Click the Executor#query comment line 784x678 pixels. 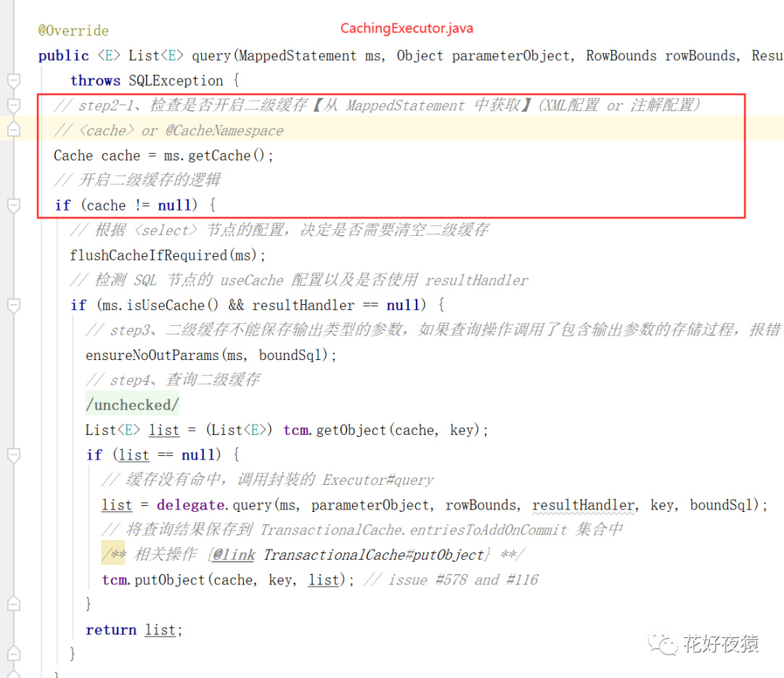(x=267, y=480)
